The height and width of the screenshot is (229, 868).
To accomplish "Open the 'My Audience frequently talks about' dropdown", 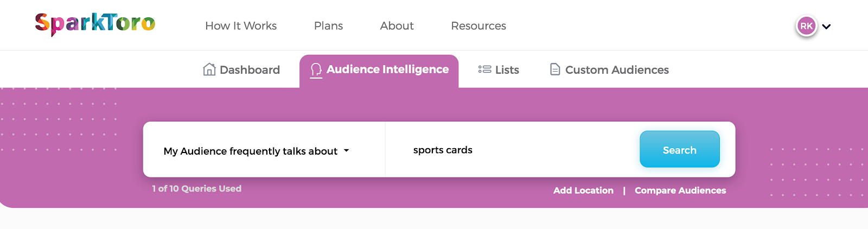I will coord(251,151).
